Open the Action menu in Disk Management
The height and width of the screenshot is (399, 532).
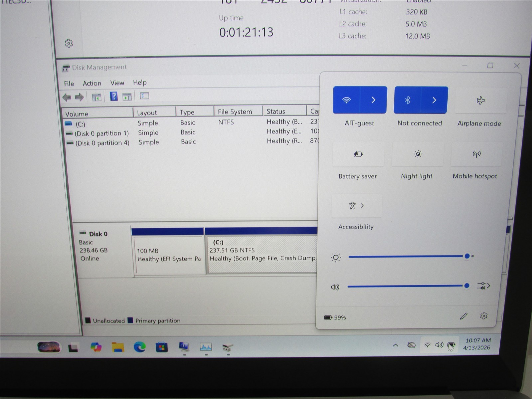(x=92, y=83)
